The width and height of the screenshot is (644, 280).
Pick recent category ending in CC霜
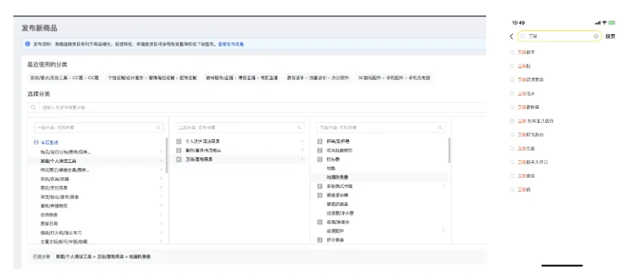[x=64, y=78]
